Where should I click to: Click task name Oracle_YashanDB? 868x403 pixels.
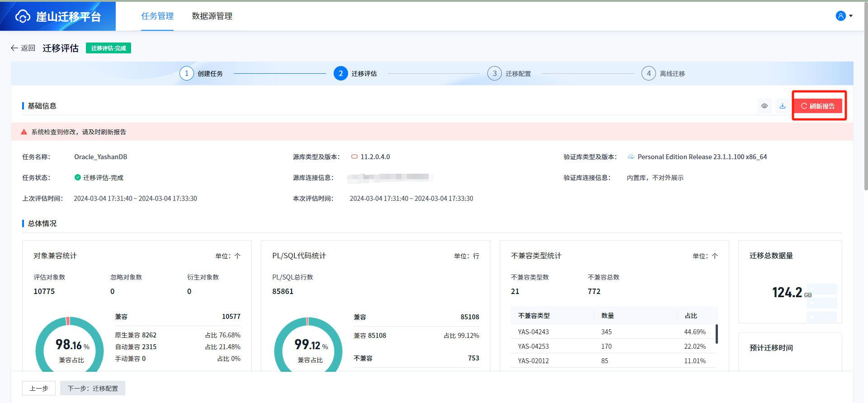(101, 157)
